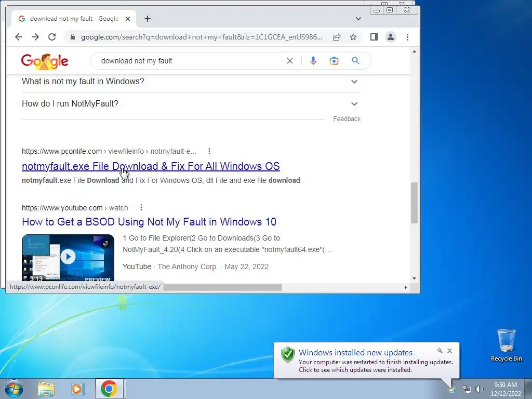Click the Show desktop button
532x399 pixels.
528,389
